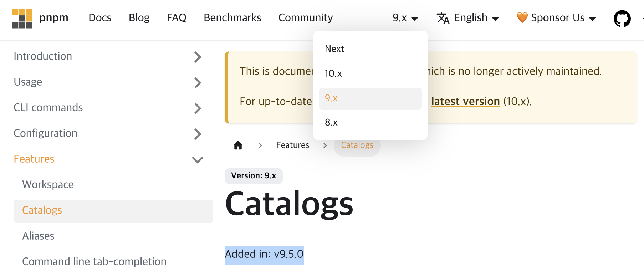Open the Community page
Screen dimensions: 644x276
click(306, 18)
